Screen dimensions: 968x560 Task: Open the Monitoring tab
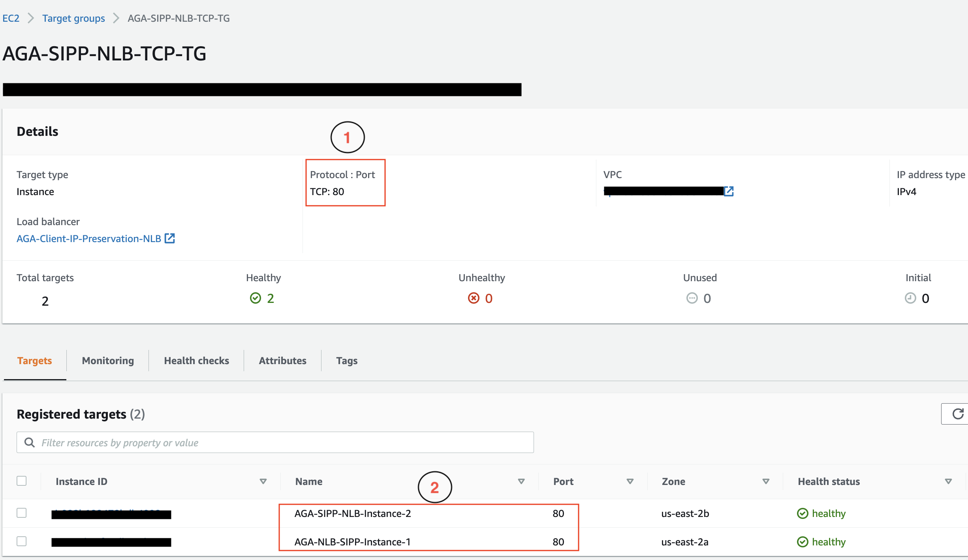click(108, 361)
